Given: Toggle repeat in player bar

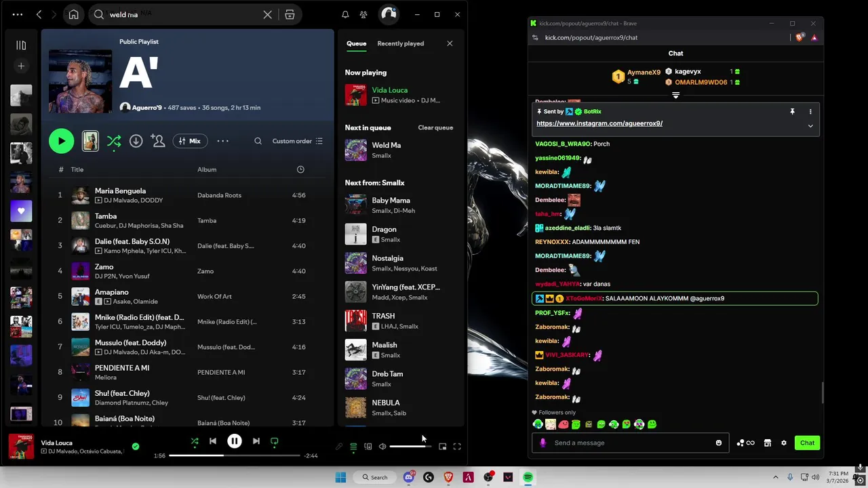Looking at the screenshot, I should pos(274,441).
